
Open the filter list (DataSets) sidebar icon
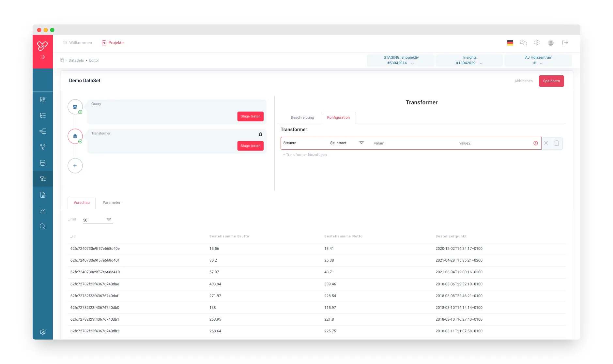point(43,179)
